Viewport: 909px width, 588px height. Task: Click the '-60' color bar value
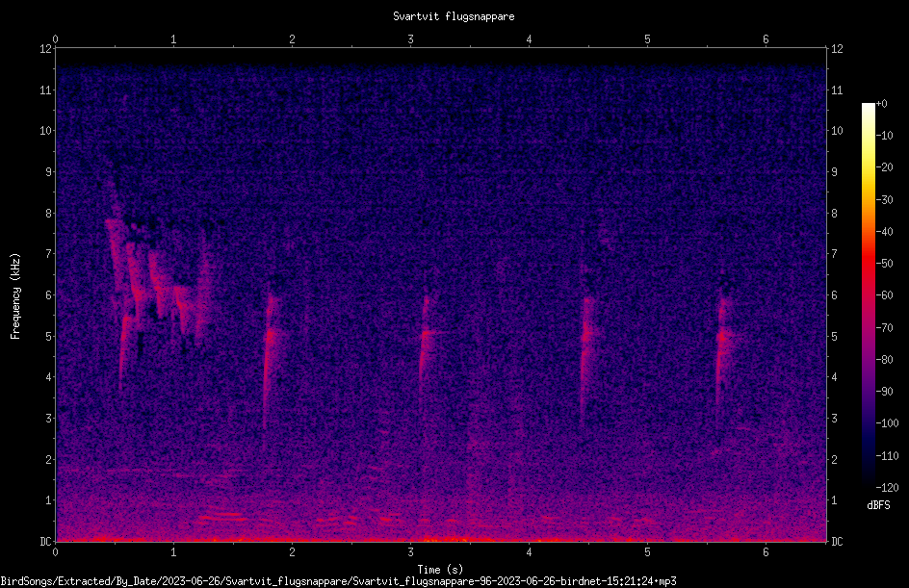pos(885,295)
